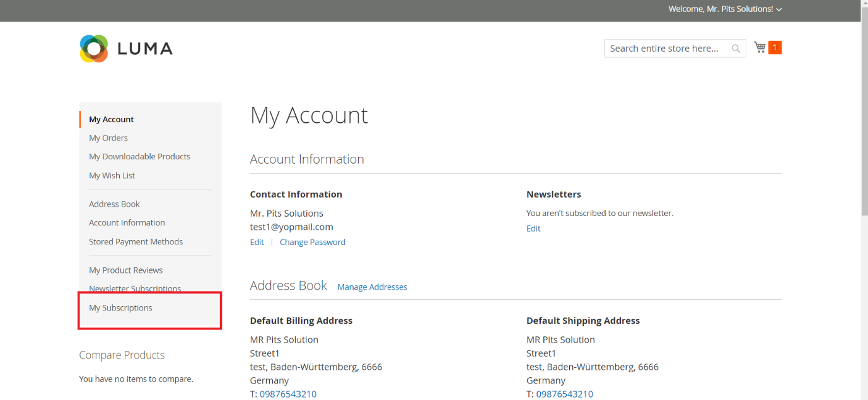The width and height of the screenshot is (868, 400).
Task: Select My Subscriptions sidebar link
Action: click(x=120, y=308)
